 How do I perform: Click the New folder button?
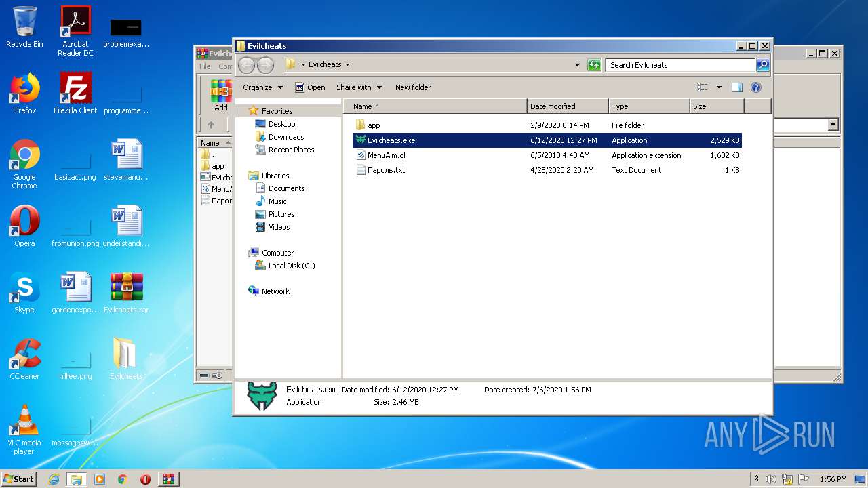[413, 87]
